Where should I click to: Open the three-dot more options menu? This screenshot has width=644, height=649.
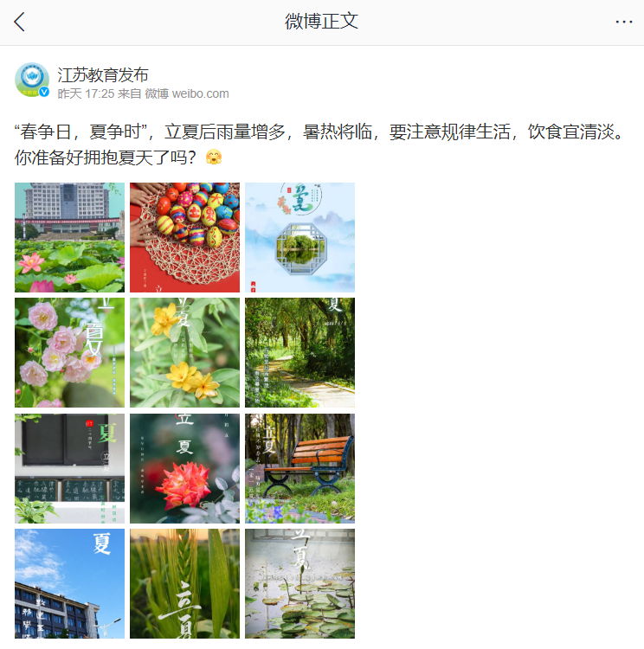[x=624, y=22]
